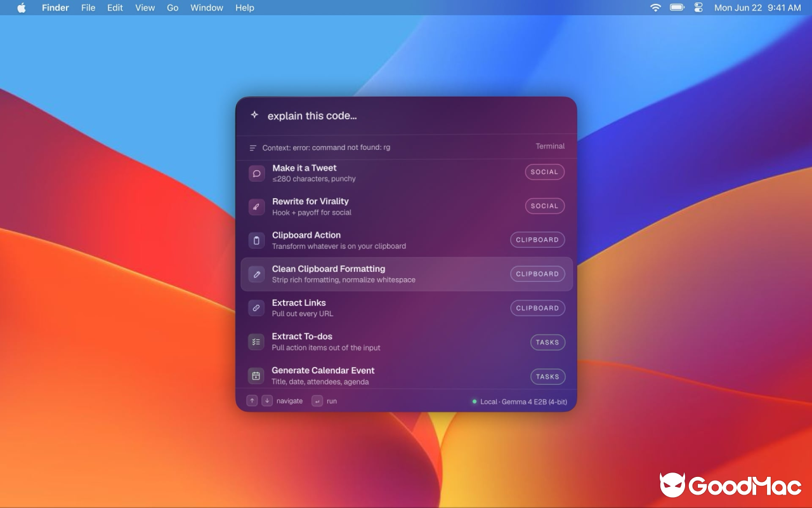
Task: Click the Context error text line
Action: (326, 147)
